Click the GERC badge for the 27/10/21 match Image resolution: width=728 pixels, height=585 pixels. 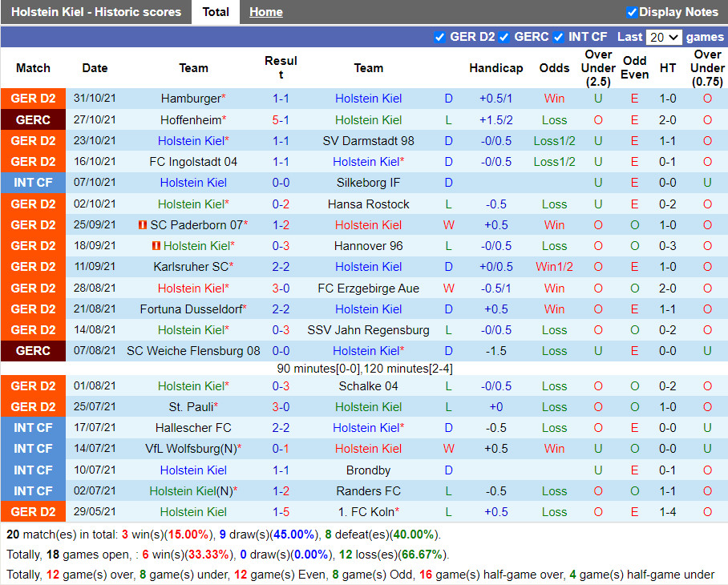(x=33, y=120)
